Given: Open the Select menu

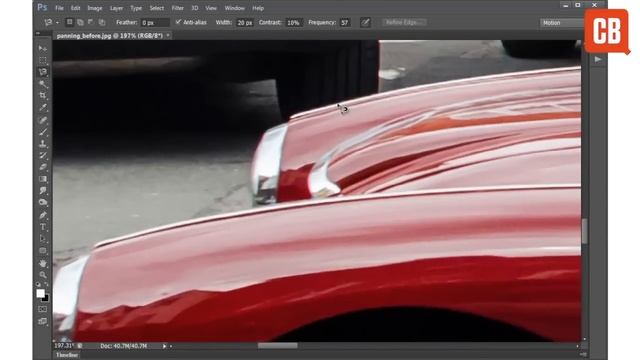Looking at the screenshot, I should click(156, 8).
